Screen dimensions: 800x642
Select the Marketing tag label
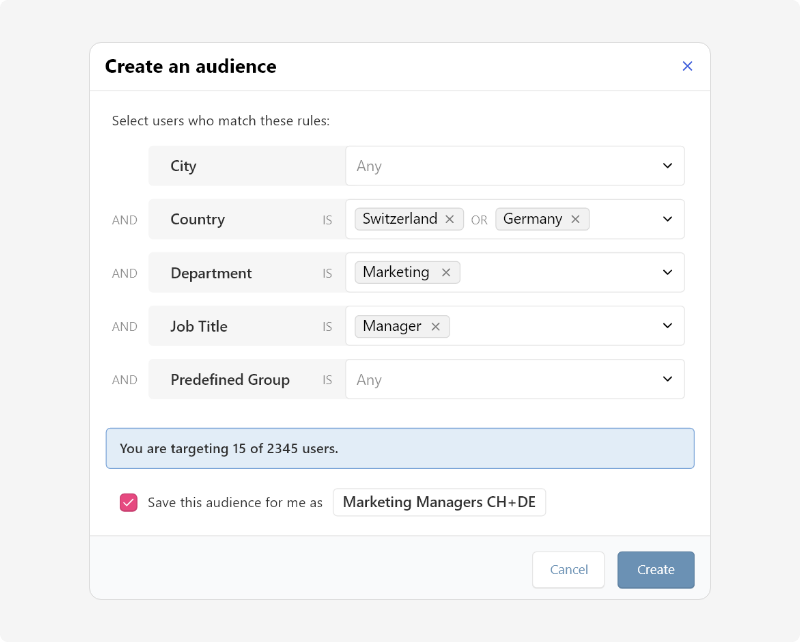(396, 273)
